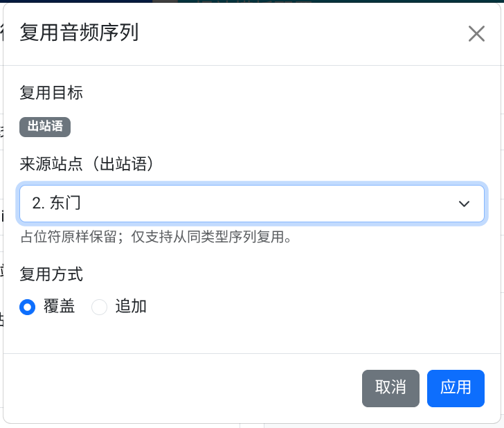Click the 复用音频序列 dialog title
Screen dimensions: 504x428
pyautogui.click(x=79, y=33)
